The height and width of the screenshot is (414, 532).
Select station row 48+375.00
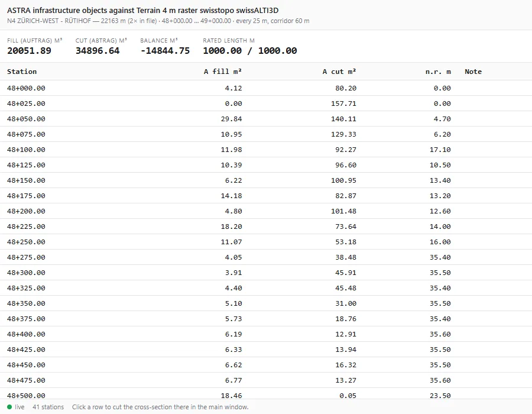click(266, 319)
